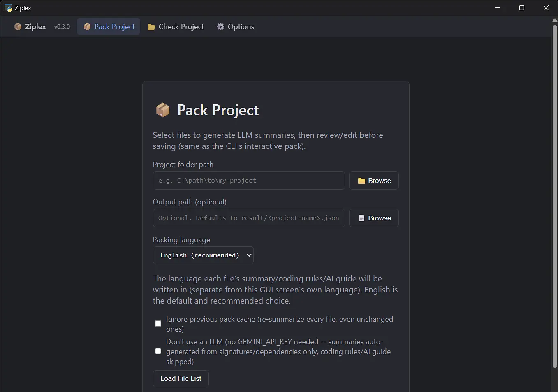Image resolution: width=558 pixels, height=392 pixels.
Task: Click the folder icon beside Check Project
Action: coord(151,27)
